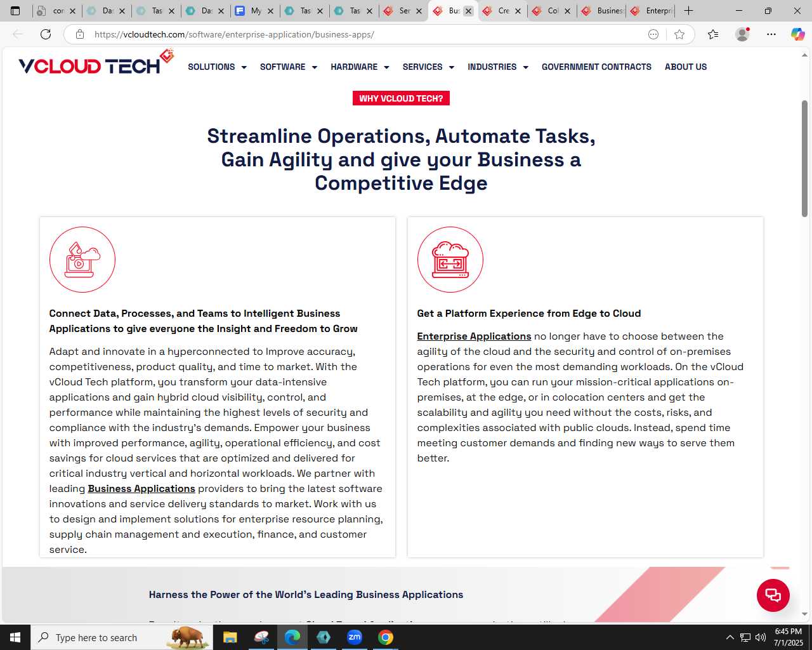Click the browser refresh icon
The height and width of the screenshot is (650, 812).
[x=46, y=34]
